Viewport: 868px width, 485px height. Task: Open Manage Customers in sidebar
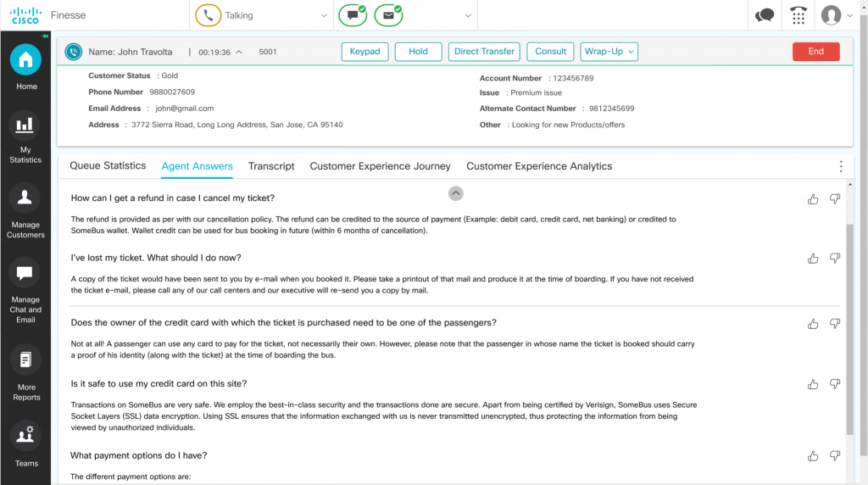pyautogui.click(x=25, y=198)
